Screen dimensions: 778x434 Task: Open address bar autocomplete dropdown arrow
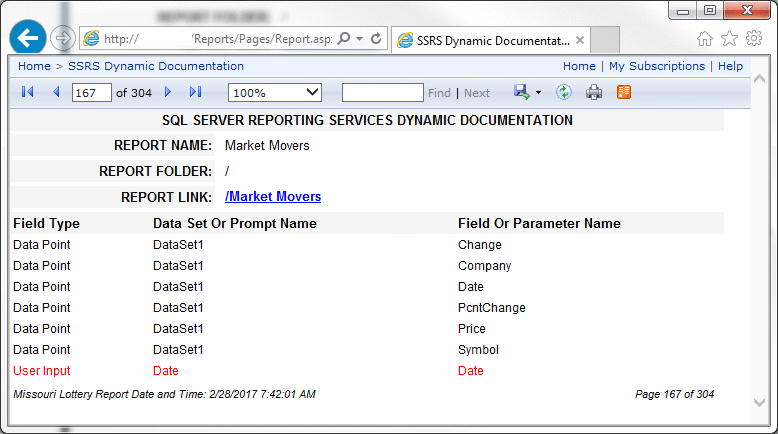pos(359,38)
